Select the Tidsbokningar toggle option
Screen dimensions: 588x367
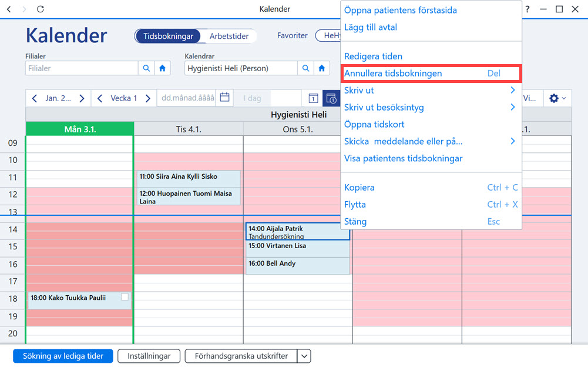point(168,36)
